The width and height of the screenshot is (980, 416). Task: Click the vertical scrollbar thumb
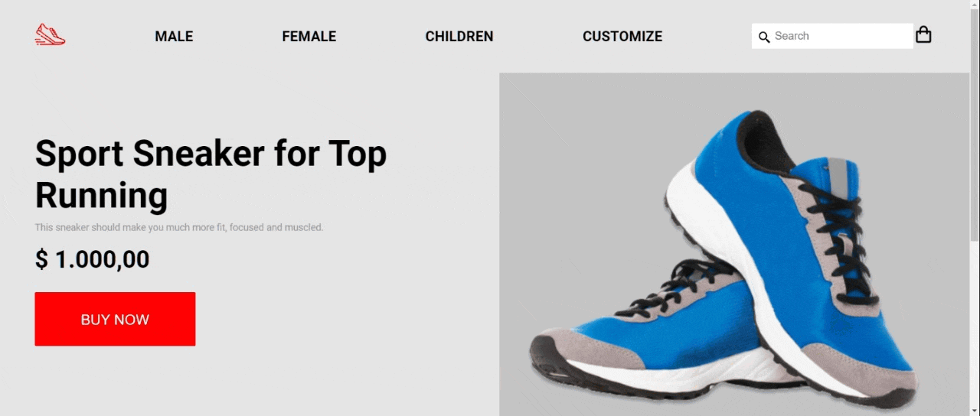click(x=975, y=128)
